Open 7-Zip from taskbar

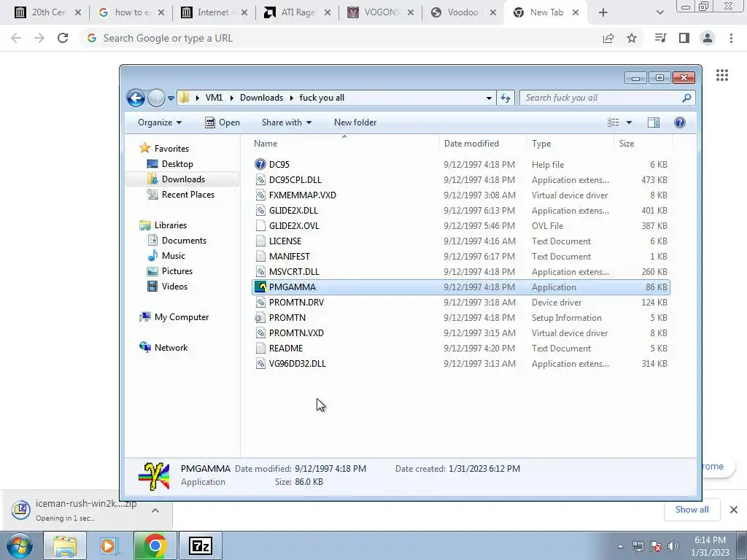[x=201, y=545]
